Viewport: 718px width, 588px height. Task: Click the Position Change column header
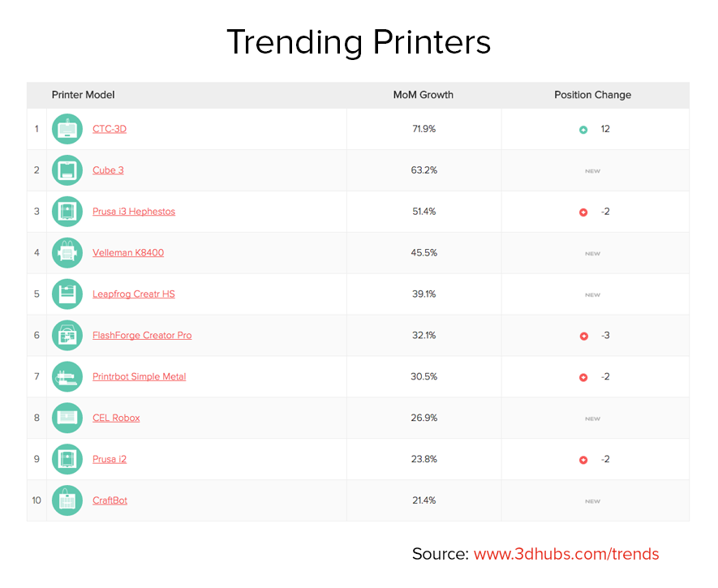coord(592,95)
